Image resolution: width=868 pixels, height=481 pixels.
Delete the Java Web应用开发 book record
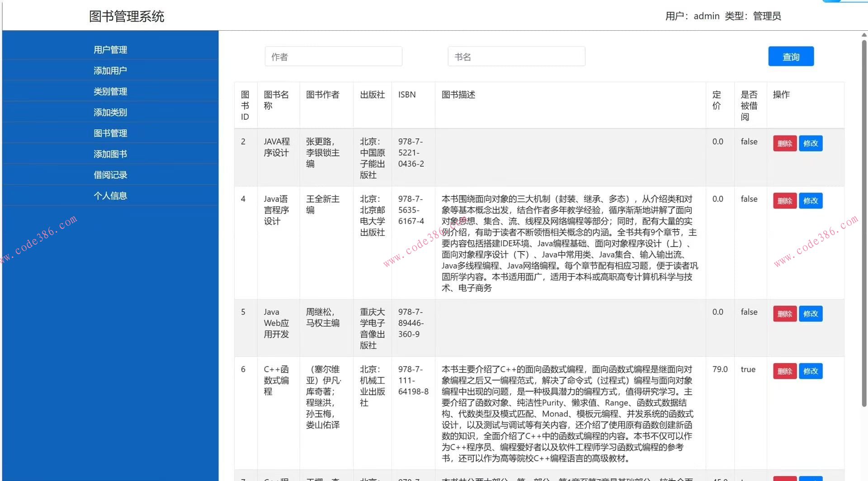pos(784,313)
